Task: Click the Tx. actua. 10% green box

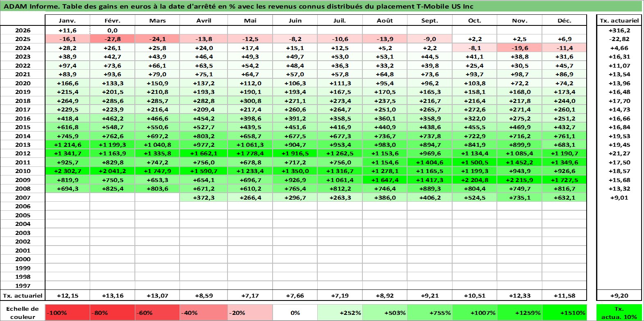Action: [x=619, y=312]
